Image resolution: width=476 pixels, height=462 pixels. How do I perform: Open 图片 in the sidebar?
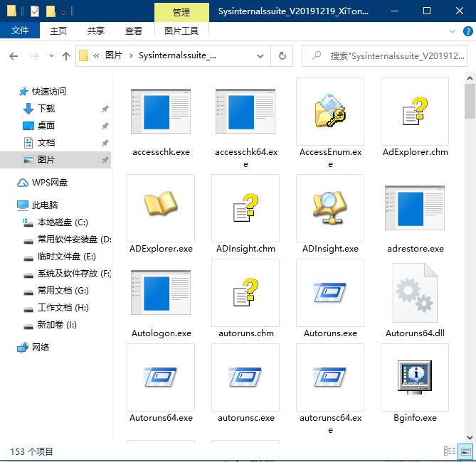(46, 159)
